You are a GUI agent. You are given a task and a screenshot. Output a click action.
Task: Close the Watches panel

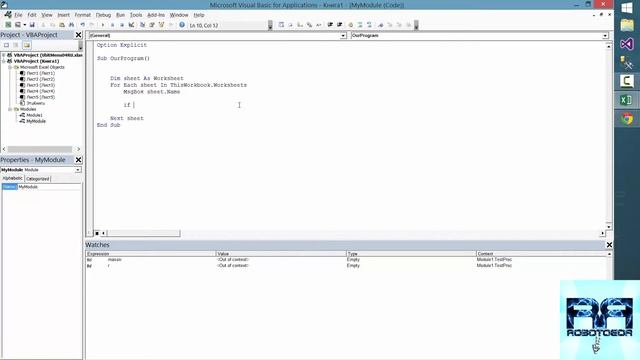pyautogui.click(x=609, y=245)
